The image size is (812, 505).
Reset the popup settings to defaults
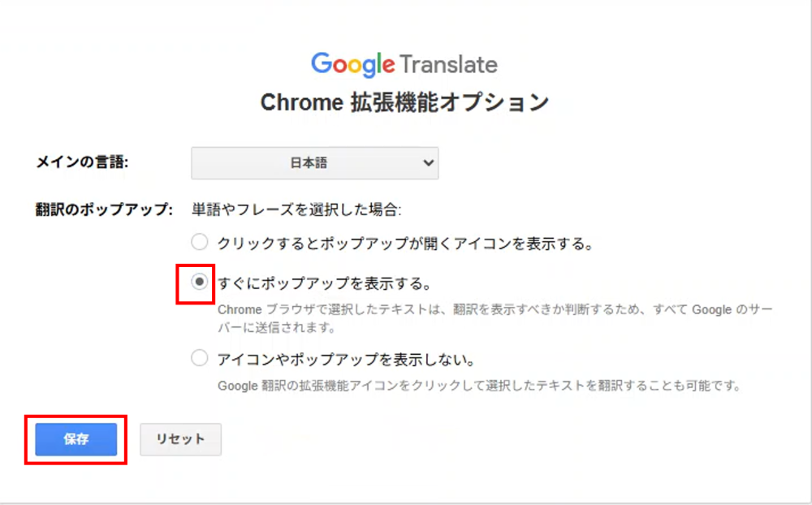click(x=180, y=439)
